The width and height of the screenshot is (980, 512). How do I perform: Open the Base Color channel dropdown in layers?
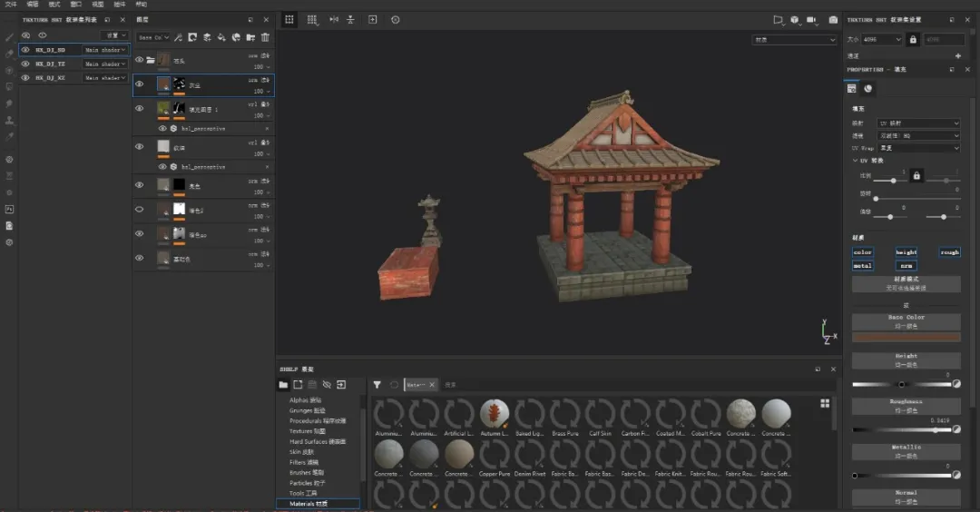153,37
